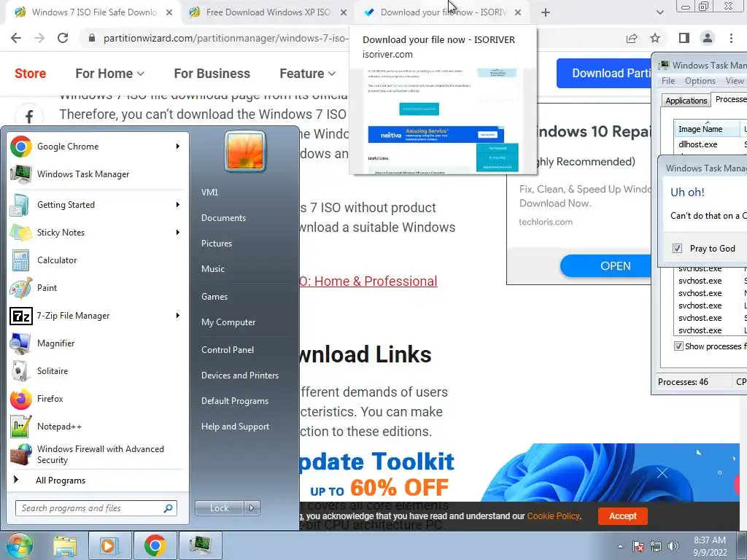This screenshot has width=747, height=560.
Task: Expand Sticky Notes jump list arrow
Action: (x=178, y=233)
